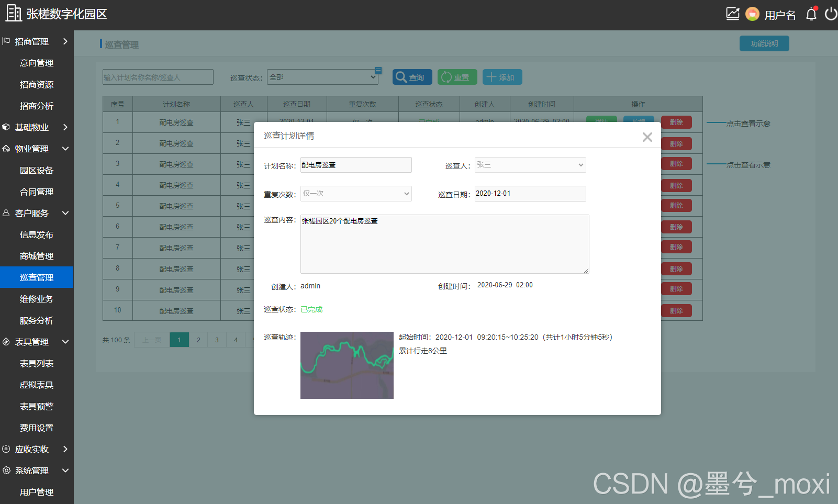
Task: Open 用户管理 menu item
Action: coord(37,492)
